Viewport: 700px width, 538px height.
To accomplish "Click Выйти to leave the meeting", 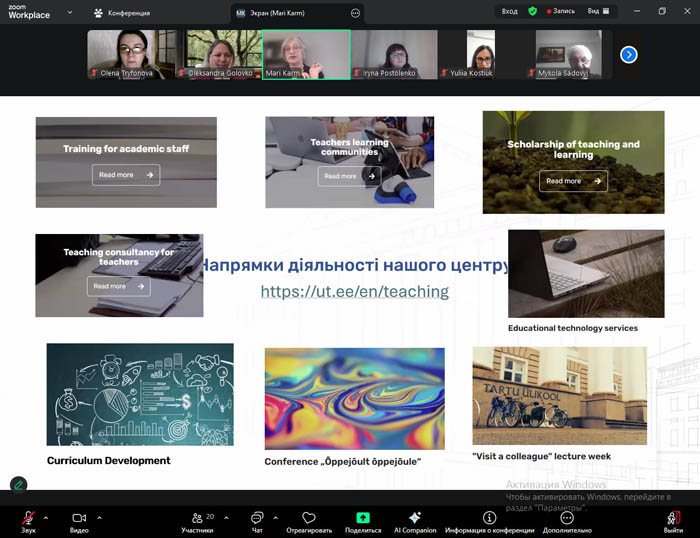I will tap(674, 518).
